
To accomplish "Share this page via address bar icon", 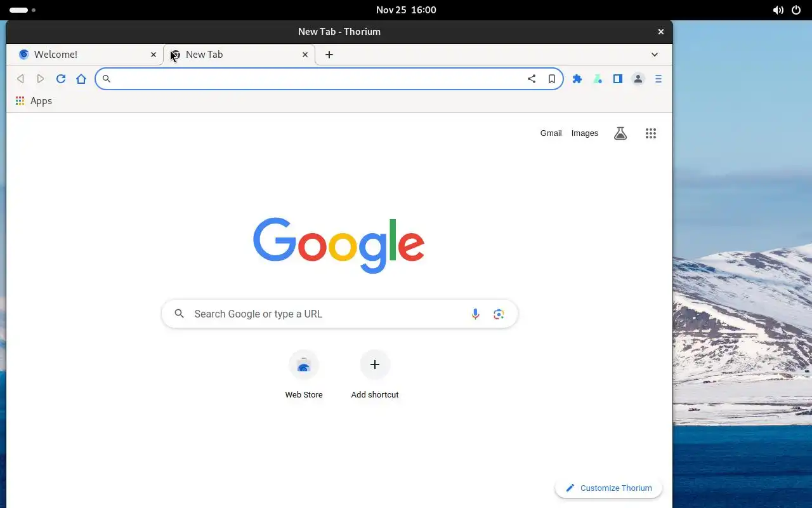I will tap(532, 79).
